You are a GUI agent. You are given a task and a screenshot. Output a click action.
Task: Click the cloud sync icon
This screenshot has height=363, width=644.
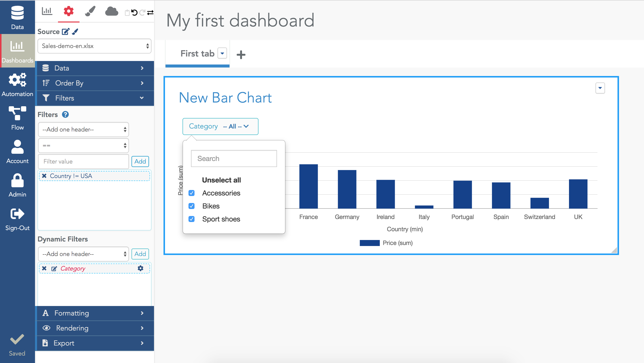pos(110,11)
